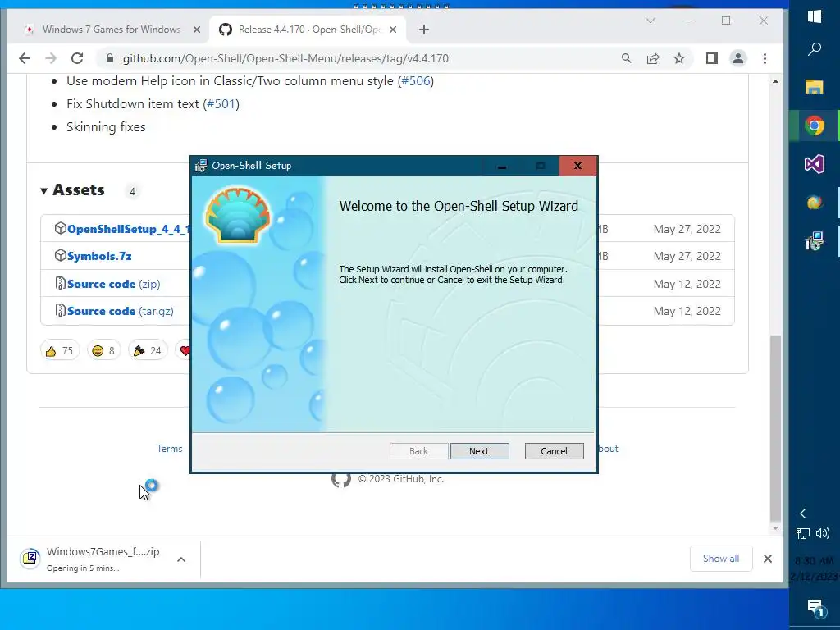
Task: Open network status tray icon
Action: click(803, 533)
